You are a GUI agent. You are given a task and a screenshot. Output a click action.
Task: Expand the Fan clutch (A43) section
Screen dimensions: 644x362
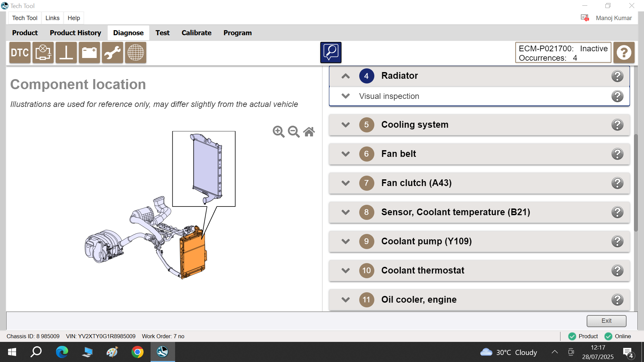tap(345, 183)
